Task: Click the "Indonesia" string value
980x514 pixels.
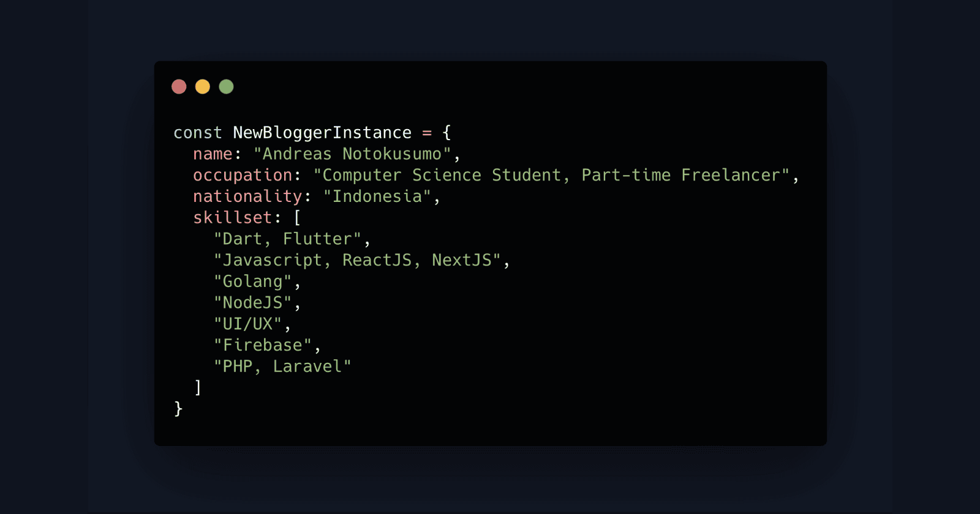Action: coord(377,196)
